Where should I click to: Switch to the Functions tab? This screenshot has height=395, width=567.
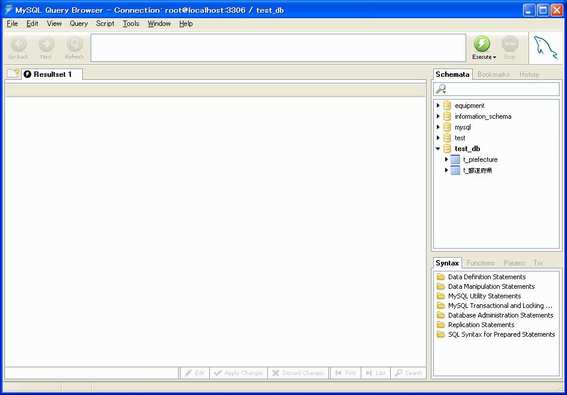480,263
